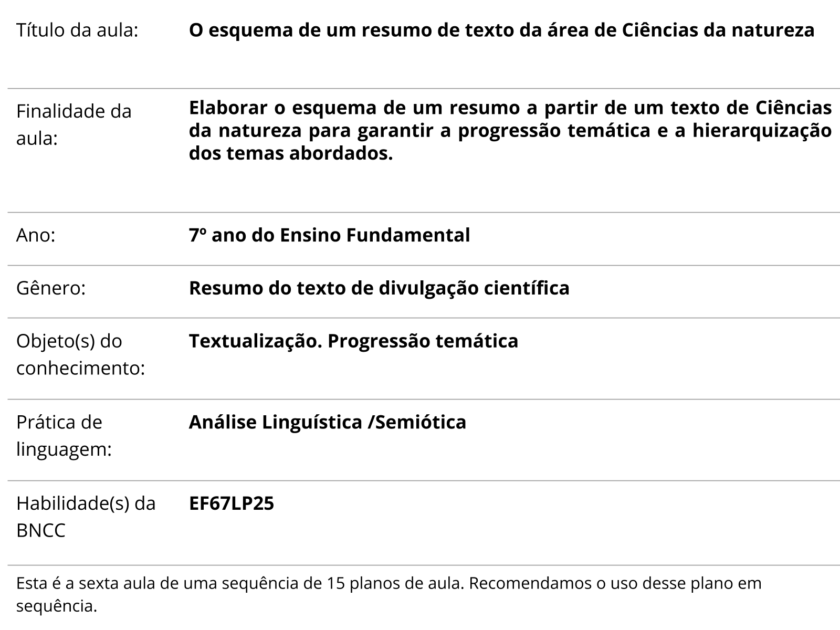Viewport: 840px width, 630px height.
Task: Click the "Prática de linguagem:" label
Action: pyautogui.click(x=64, y=436)
